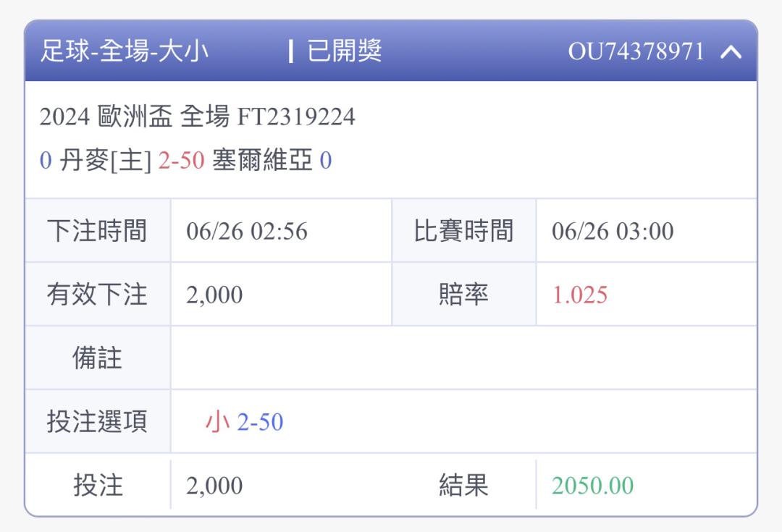The height and width of the screenshot is (532, 782).
Task: Click the 比賽時間 label cell
Action: 464,231
